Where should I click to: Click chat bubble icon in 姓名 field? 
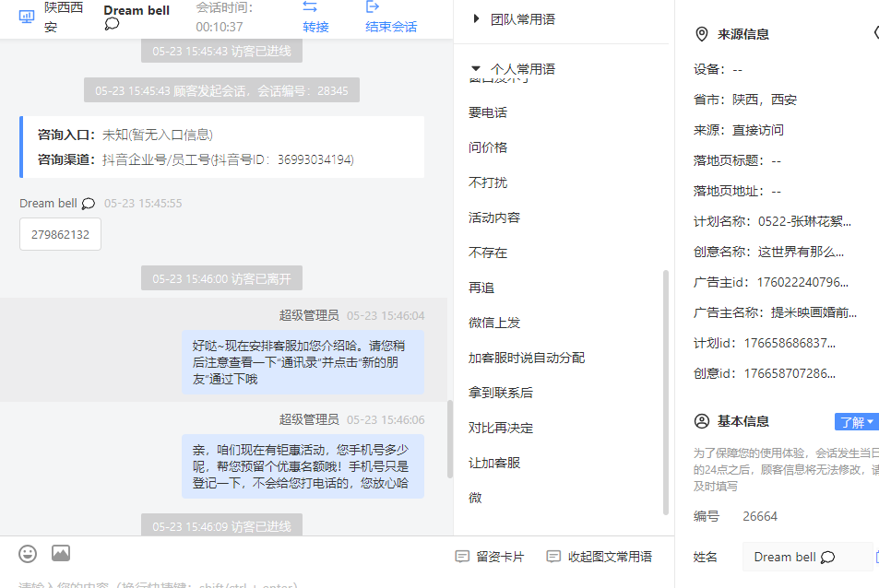[x=827, y=558]
